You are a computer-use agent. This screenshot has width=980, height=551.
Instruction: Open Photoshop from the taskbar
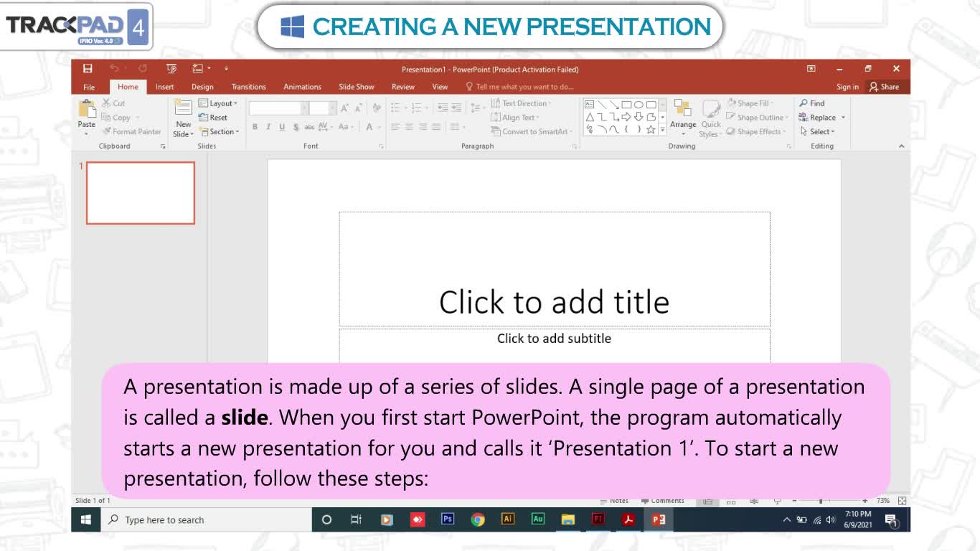[448, 519]
